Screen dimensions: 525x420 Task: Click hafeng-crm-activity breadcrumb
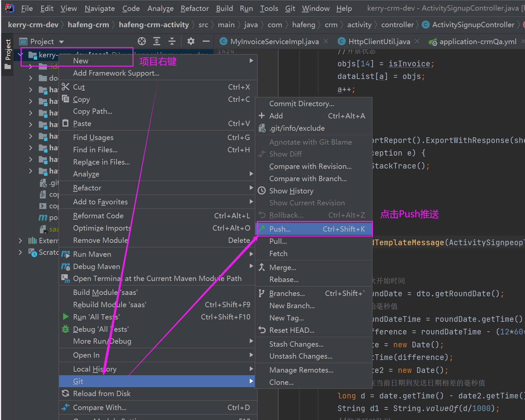[x=154, y=25]
